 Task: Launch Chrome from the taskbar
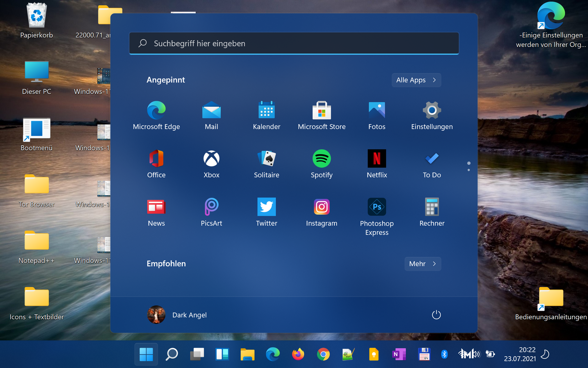(x=323, y=354)
